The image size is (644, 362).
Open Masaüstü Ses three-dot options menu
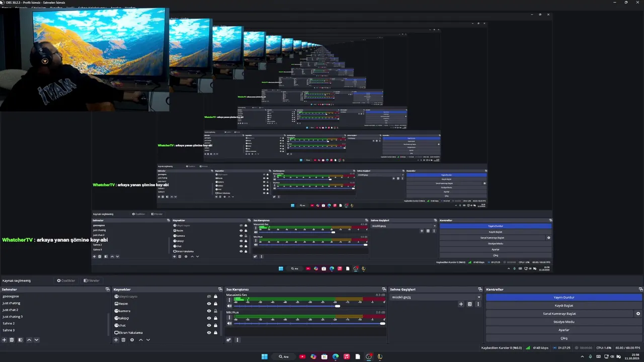tap(229, 300)
